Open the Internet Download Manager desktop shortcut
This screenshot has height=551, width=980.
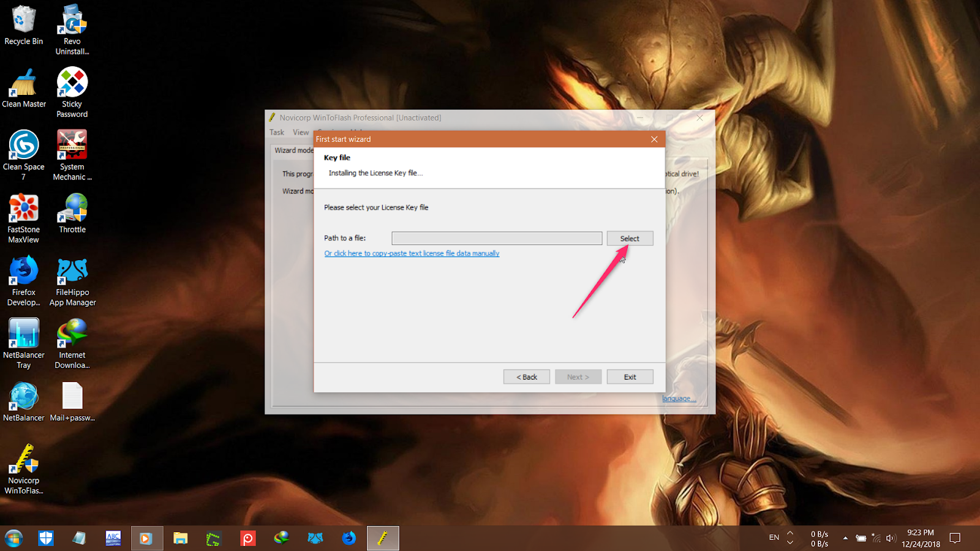click(x=72, y=343)
